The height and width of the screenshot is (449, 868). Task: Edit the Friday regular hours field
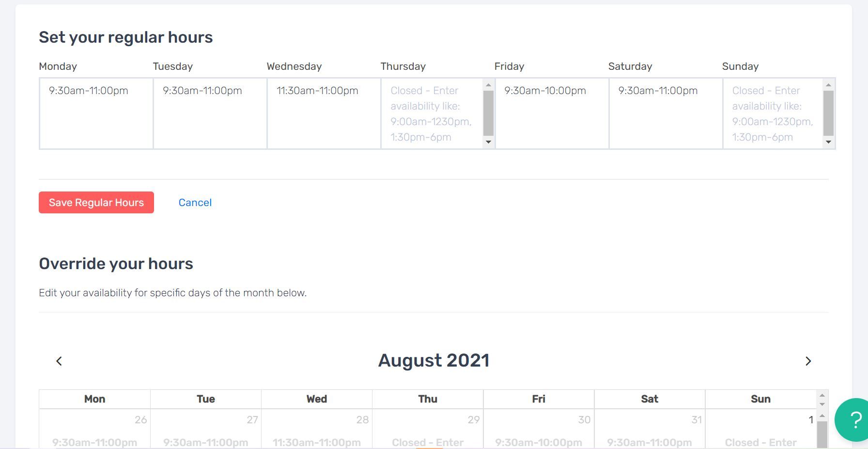(552, 113)
